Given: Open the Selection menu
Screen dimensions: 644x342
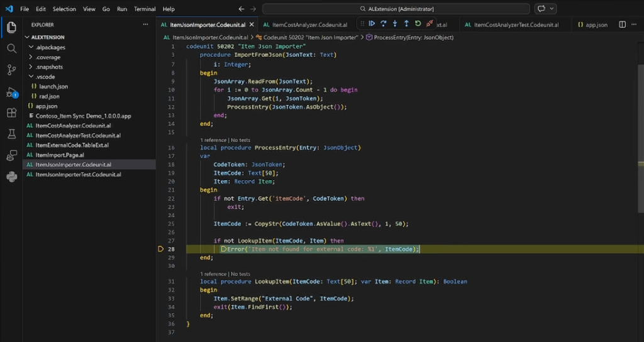Looking at the screenshot, I should (65, 9).
